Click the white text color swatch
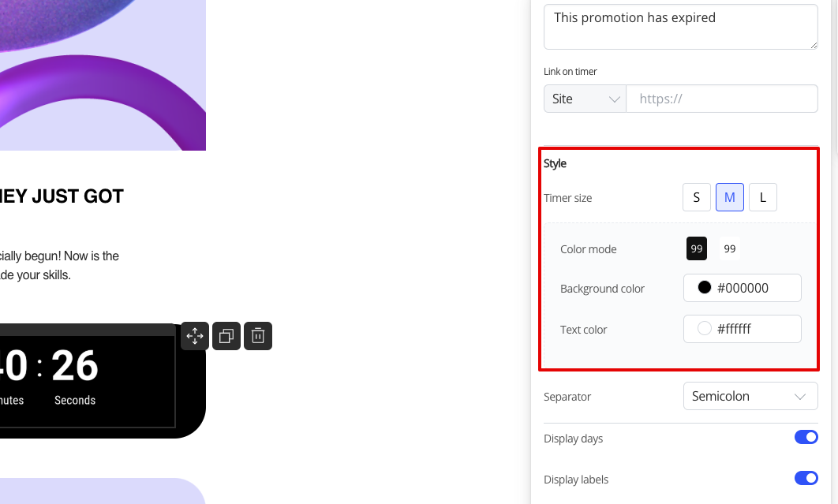Image resolution: width=838 pixels, height=504 pixels. click(705, 328)
